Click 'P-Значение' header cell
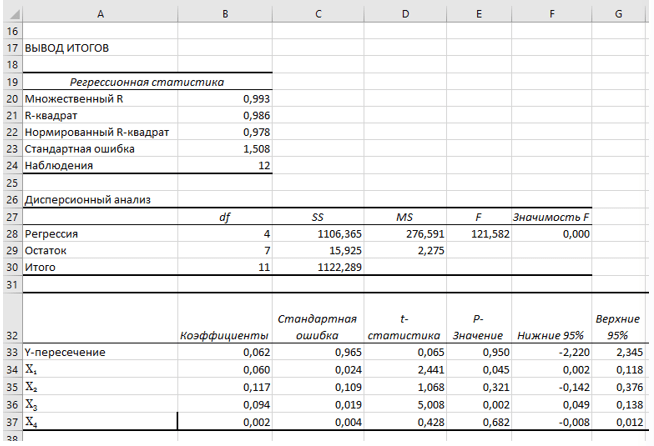 point(479,319)
